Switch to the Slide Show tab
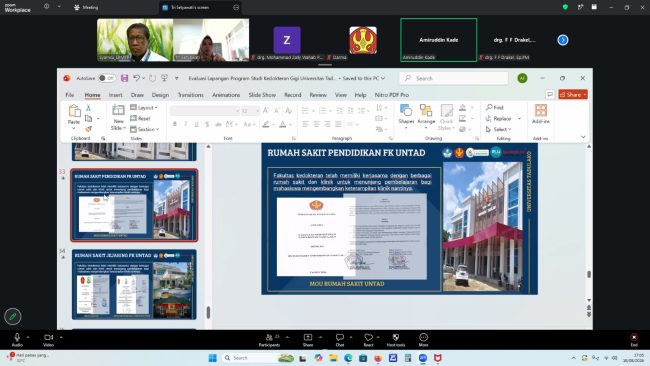 (x=262, y=95)
